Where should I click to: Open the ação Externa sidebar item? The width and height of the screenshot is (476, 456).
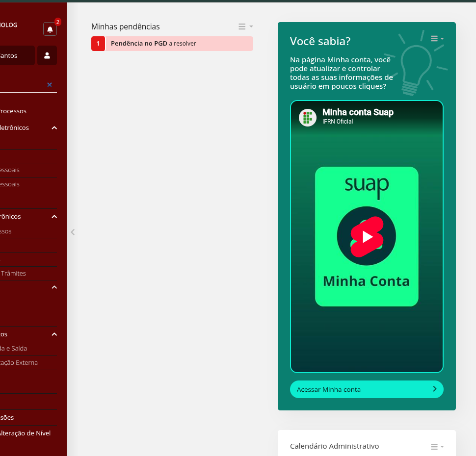pos(19,362)
